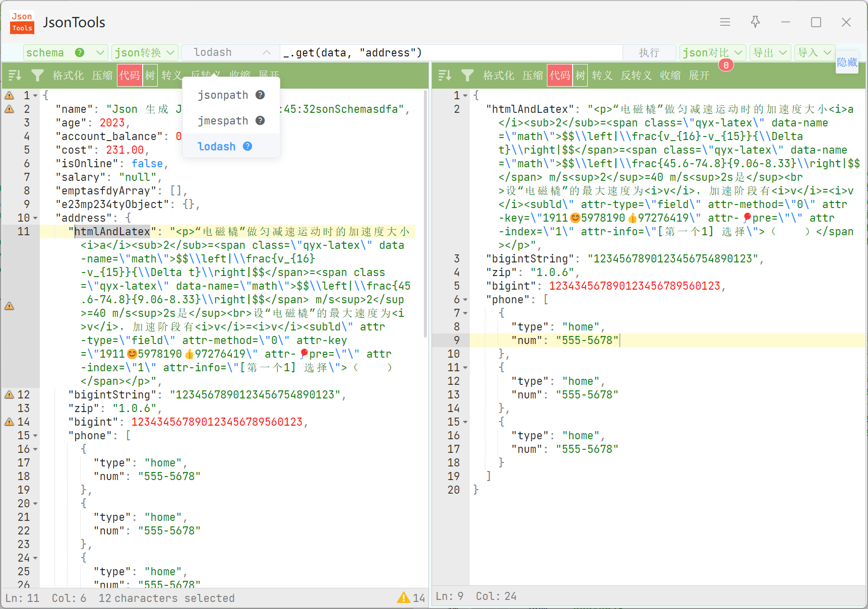Click the jsonpath help question icon
Image resolution: width=868 pixels, height=609 pixels.
tap(260, 95)
